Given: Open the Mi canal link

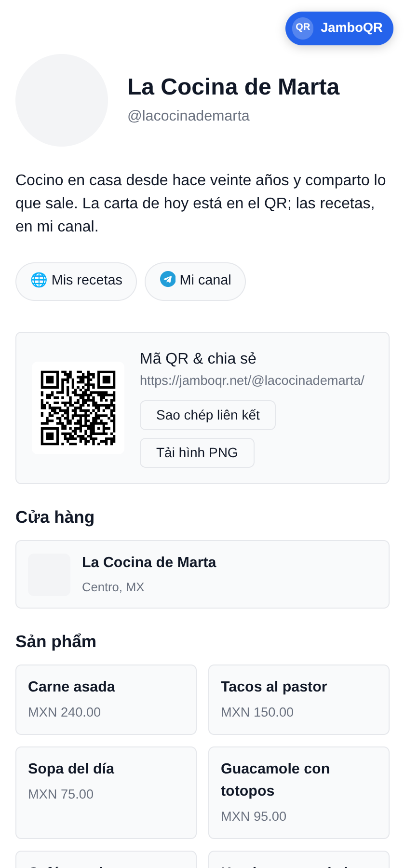Looking at the screenshot, I should pyautogui.click(x=195, y=282).
